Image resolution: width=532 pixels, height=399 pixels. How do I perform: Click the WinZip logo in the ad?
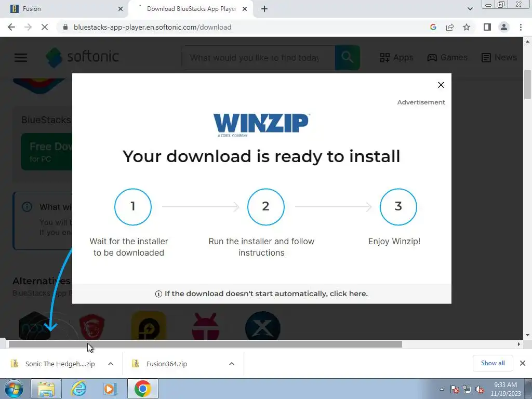point(261,125)
